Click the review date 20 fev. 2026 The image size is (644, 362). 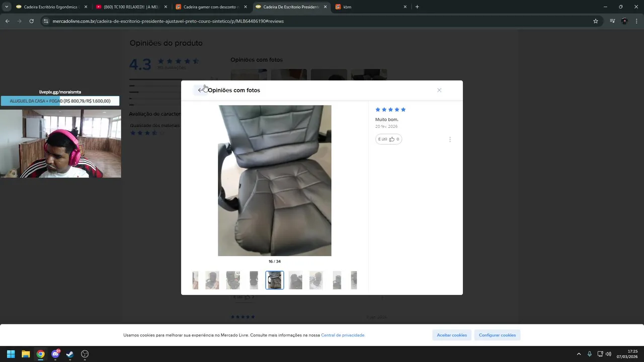pyautogui.click(x=386, y=127)
